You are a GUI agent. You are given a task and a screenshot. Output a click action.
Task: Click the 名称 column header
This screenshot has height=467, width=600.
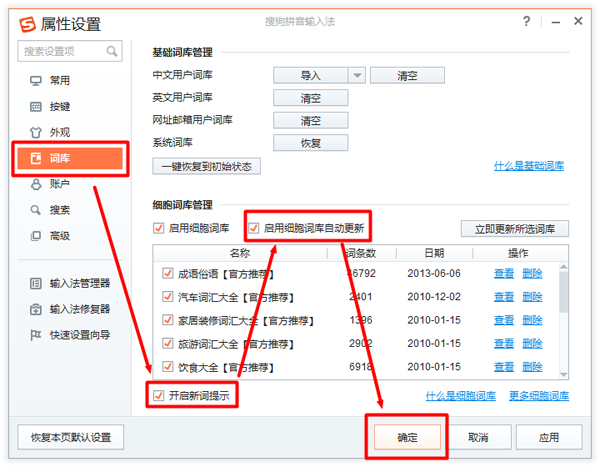[x=240, y=253]
